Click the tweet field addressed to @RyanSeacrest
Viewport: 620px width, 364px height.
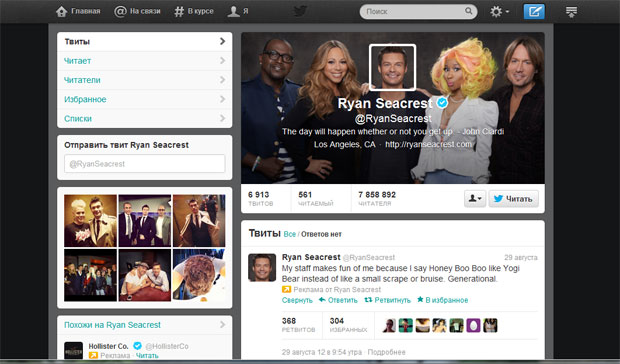click(x=145, y=164)
